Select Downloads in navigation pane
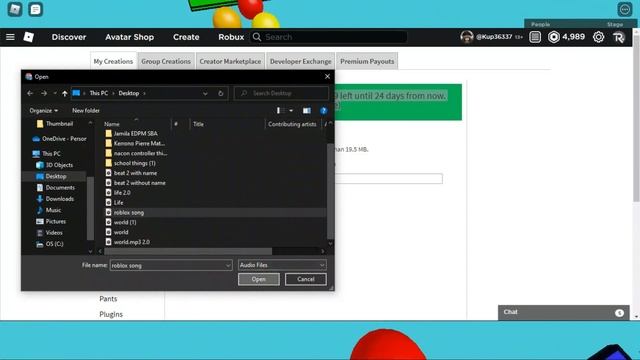The width and height of the screenshot is (640, 360). [x=60, y=199]
